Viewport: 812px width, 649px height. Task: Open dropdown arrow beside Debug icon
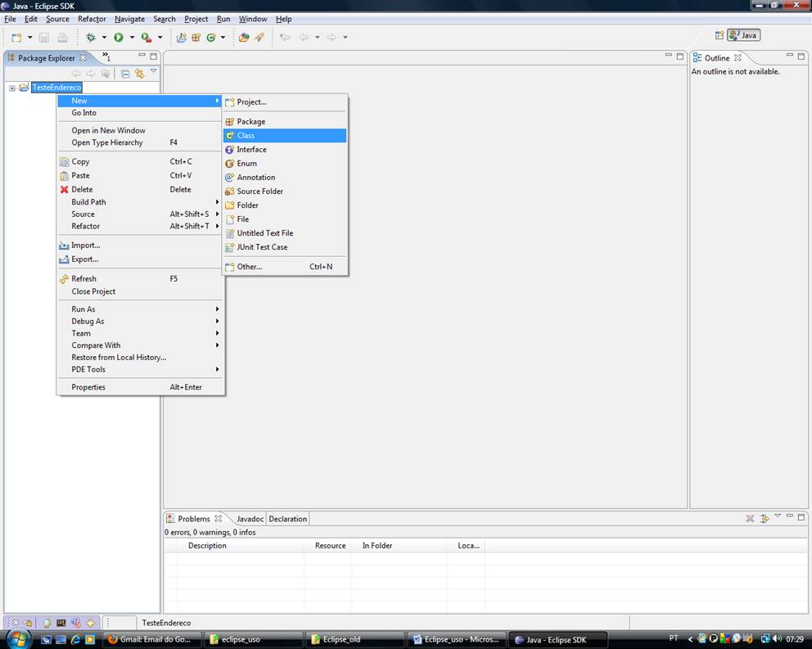click(104, 38)
